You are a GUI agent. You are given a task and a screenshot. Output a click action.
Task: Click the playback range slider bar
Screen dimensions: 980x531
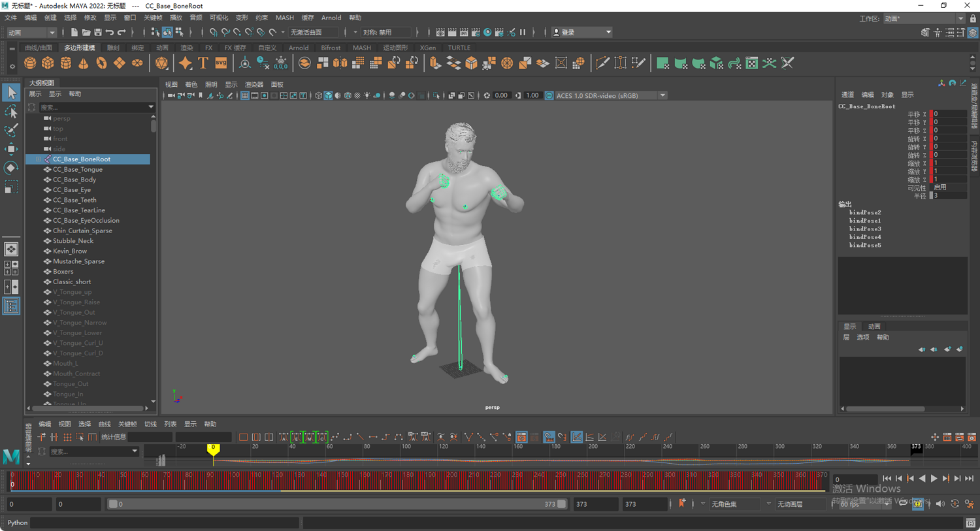[x=337, y=504]
